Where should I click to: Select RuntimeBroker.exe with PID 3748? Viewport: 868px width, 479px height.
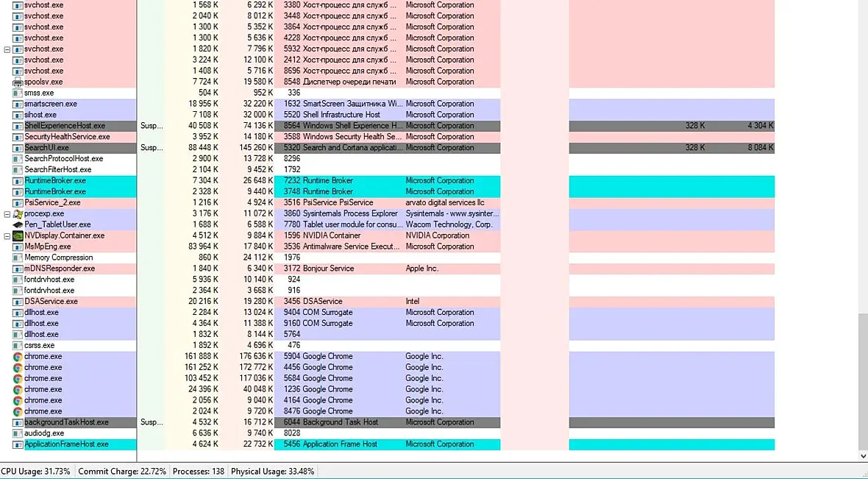tap(55, 191)
